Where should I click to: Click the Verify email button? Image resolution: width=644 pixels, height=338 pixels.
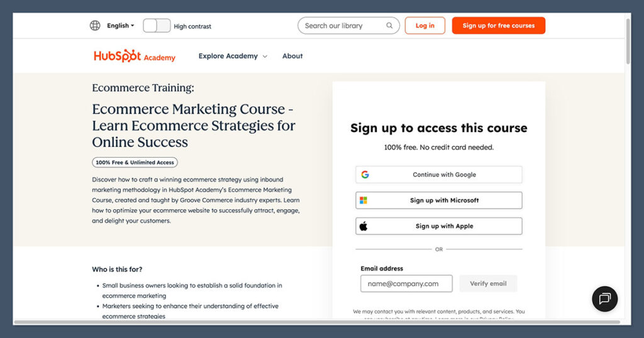point(488,283)
